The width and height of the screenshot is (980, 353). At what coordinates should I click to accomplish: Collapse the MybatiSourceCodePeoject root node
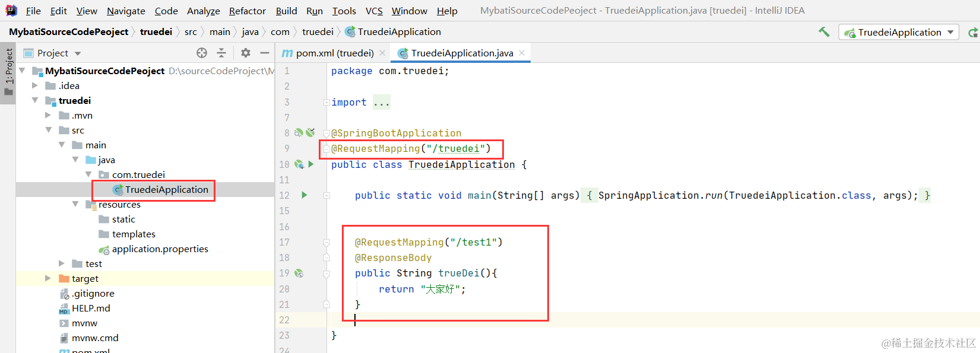(x=23, y=71)
